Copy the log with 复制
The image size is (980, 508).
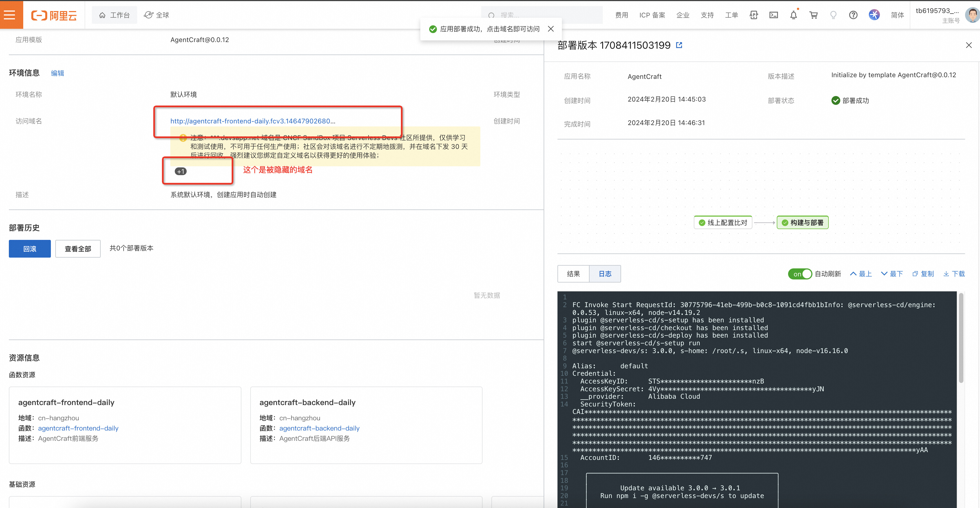point(923,274)
